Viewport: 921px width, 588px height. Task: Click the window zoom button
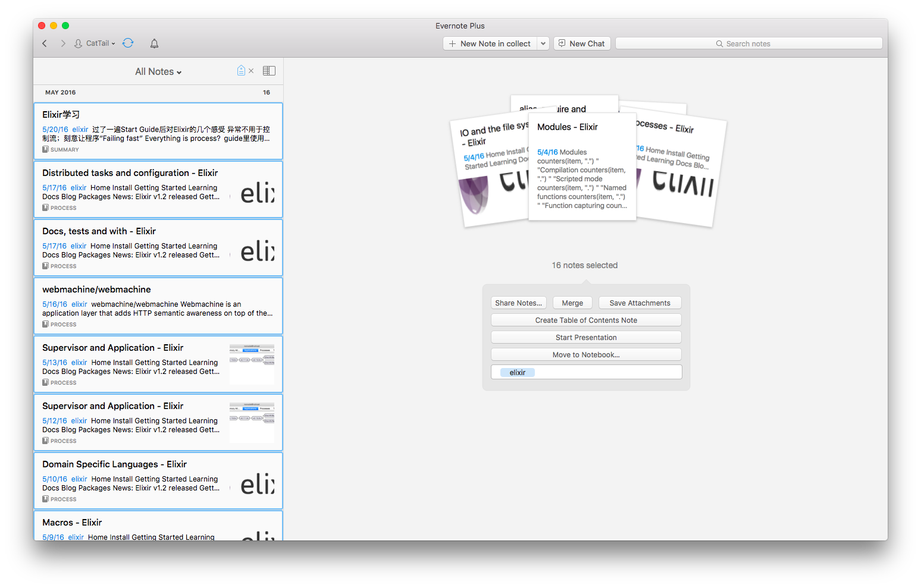point(65,26)
